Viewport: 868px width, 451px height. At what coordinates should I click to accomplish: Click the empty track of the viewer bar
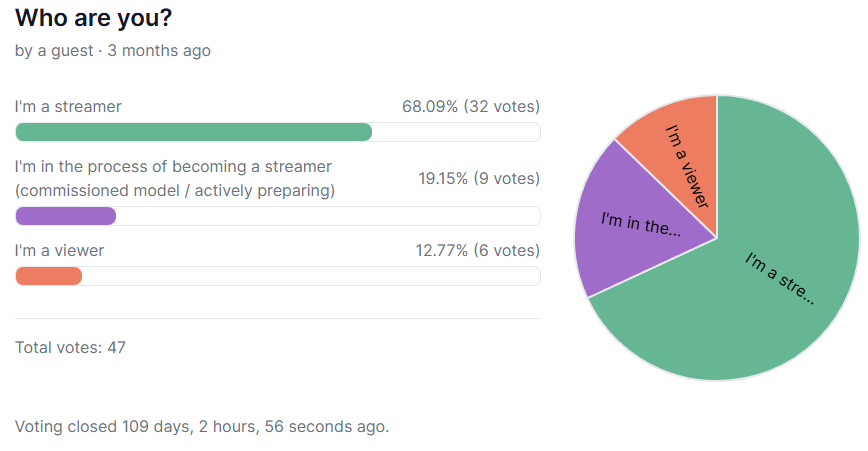(x=310, y=276)
